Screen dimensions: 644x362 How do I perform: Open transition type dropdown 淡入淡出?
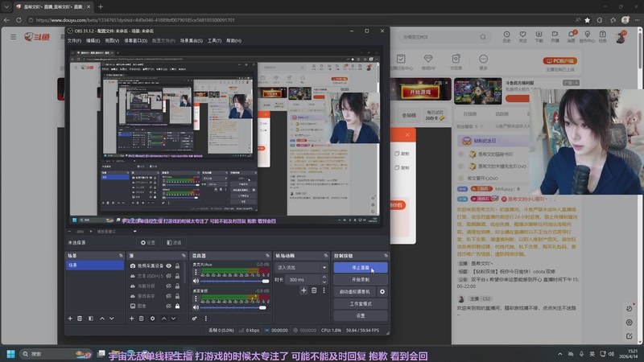click(x=301, y=268)
